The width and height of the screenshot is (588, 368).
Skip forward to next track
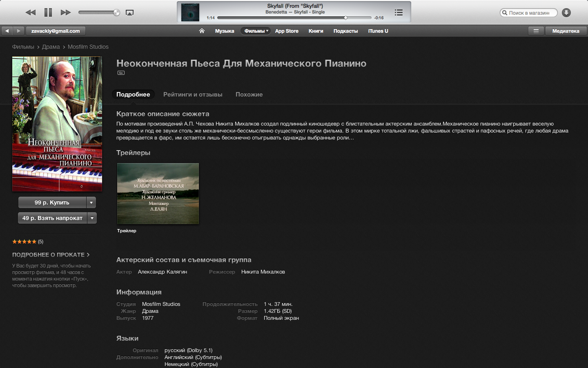[x=66, y=13]
